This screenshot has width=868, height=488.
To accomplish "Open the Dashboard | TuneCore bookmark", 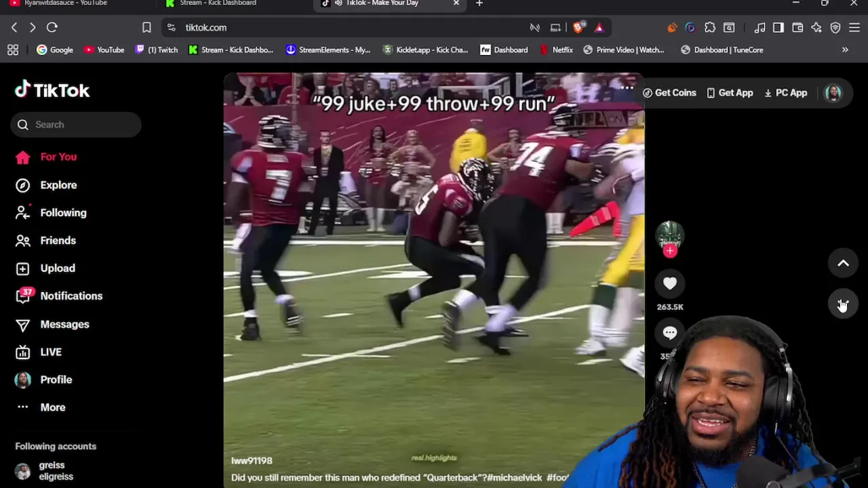I will click(x=722, y=50).
